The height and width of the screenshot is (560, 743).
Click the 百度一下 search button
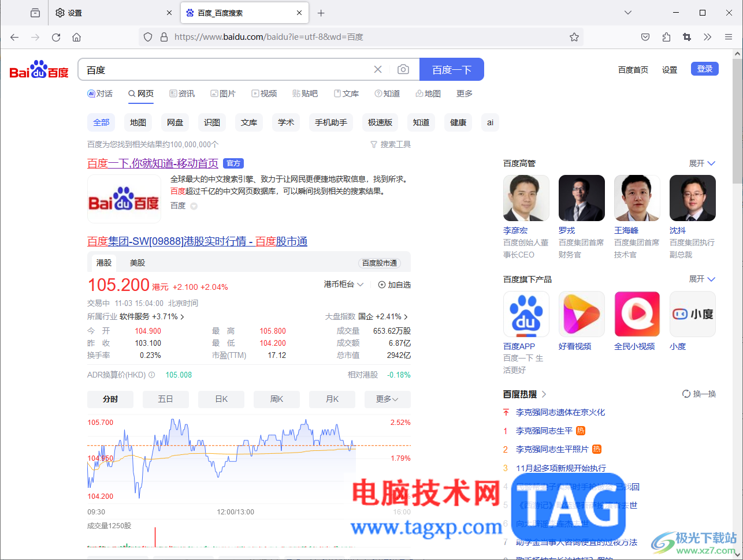(x=452, y=69)
